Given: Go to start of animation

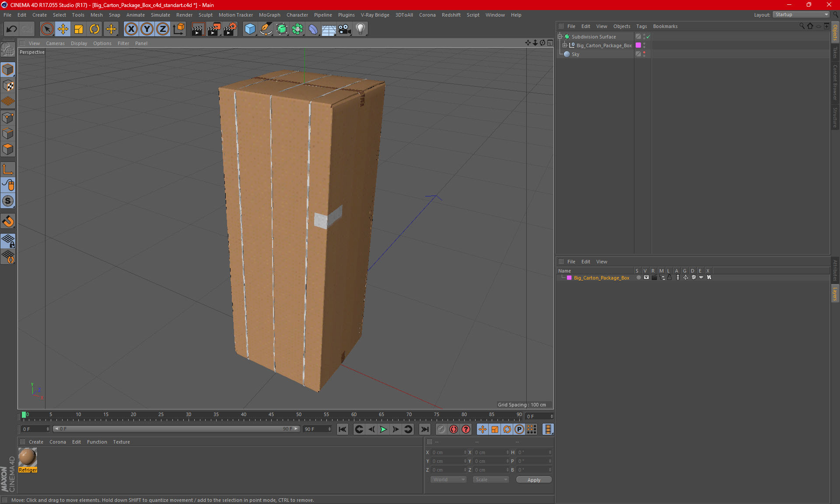Looking at the screenshot, I should point(343,429).
